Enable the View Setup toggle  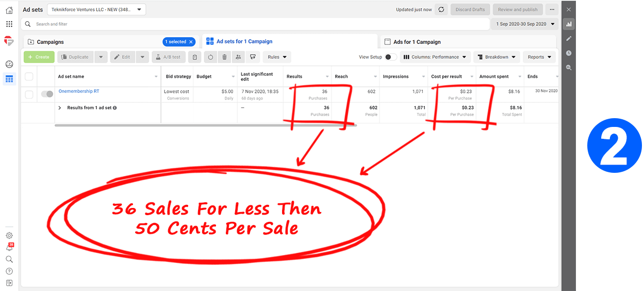tap(391, 57)
